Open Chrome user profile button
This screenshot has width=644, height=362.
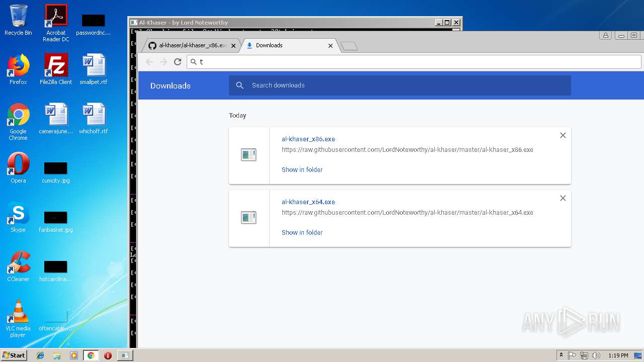[606, 36]
